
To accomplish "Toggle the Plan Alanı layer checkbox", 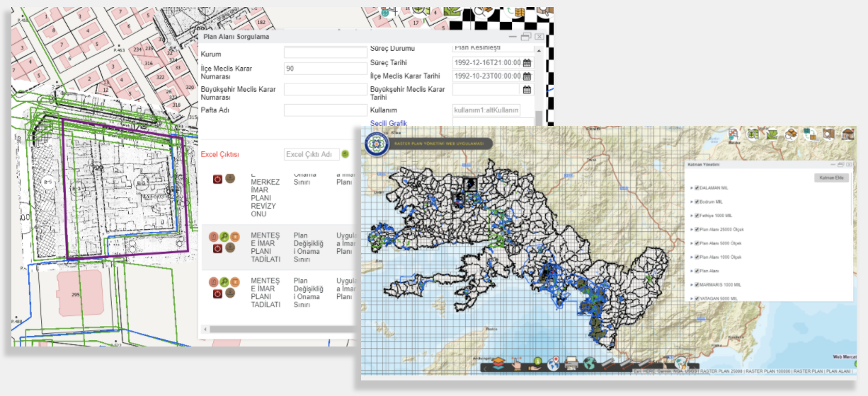I will (x=697, y=271).
